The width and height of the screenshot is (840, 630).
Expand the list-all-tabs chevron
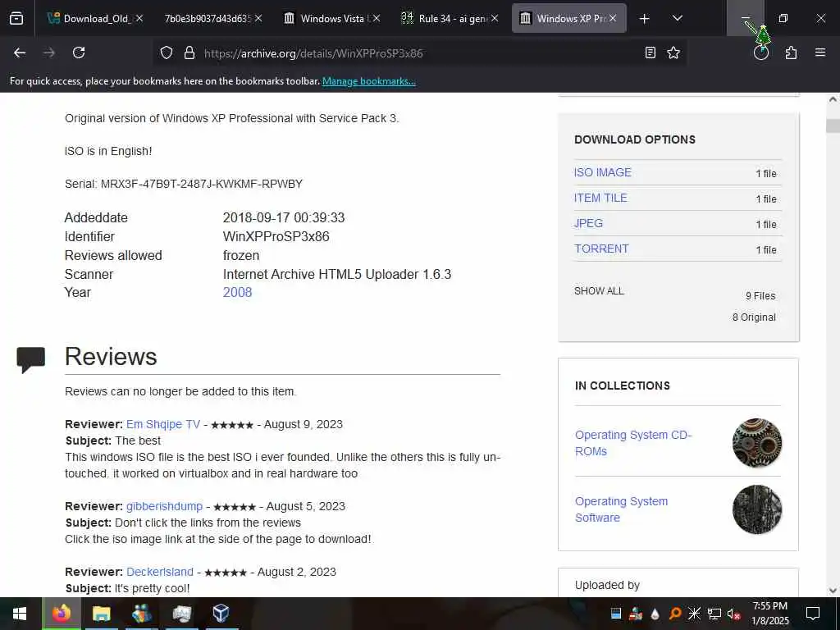(677, 18)
